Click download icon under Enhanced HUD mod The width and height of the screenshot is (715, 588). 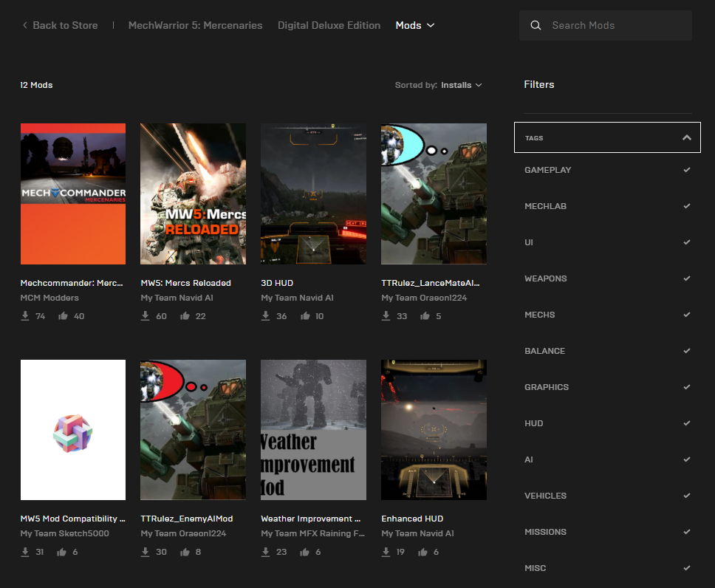pos(386,552)
